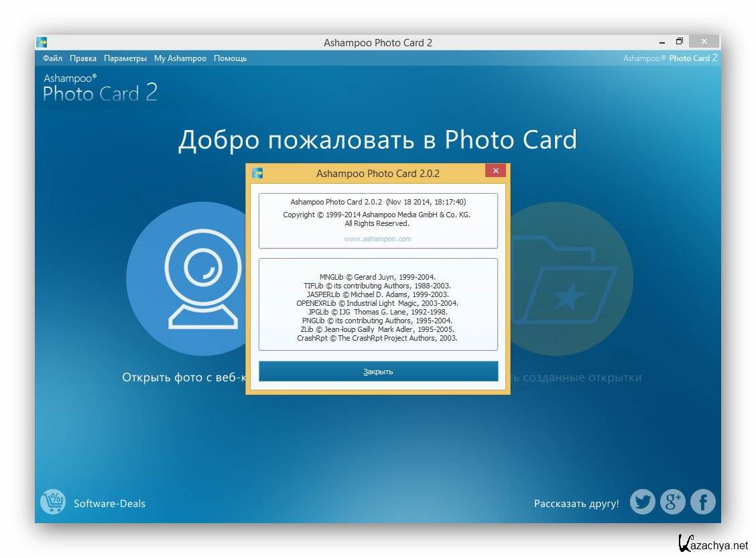Share via the Twitter icon
Screen dimensions: 756x558
(x=642, y=502)
